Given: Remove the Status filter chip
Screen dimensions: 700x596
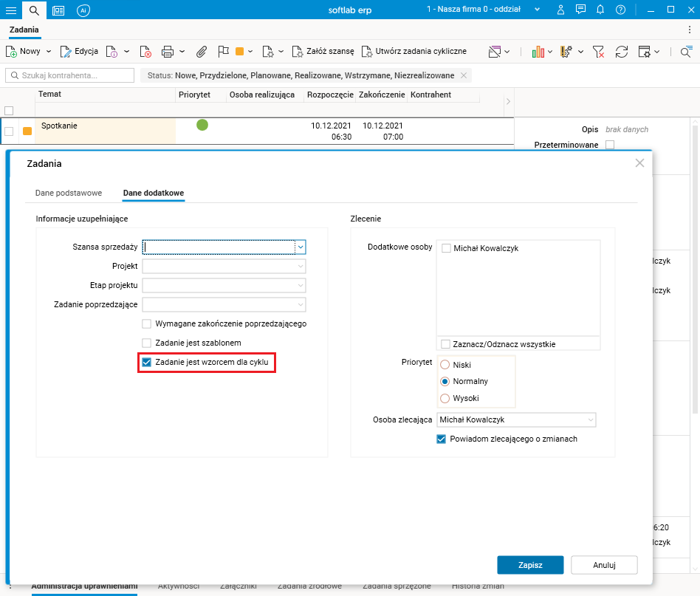Looking at the screenshot, I should (464, 75).
